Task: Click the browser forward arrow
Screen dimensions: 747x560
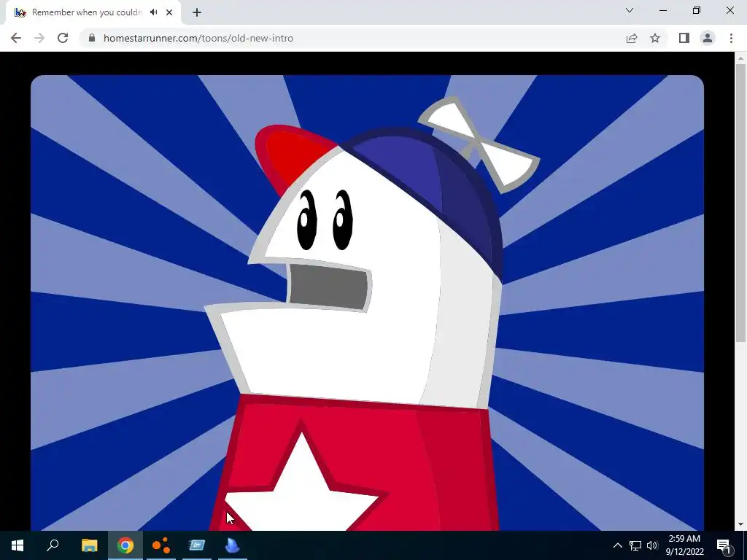Action: [39, 38]
